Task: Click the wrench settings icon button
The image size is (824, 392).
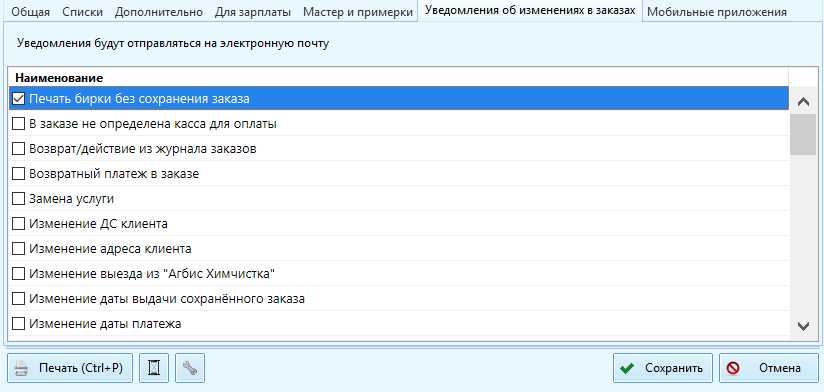Action: point(190,368)
